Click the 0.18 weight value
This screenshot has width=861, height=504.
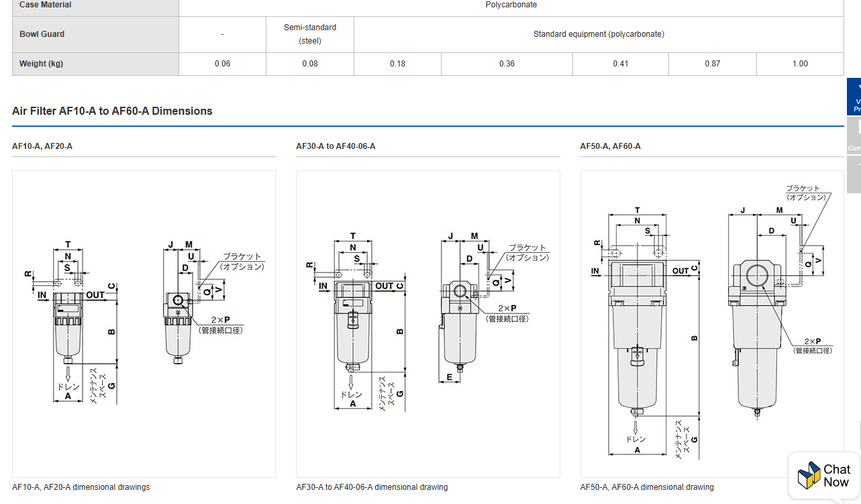pyautogui.click(x=397, y=64)
